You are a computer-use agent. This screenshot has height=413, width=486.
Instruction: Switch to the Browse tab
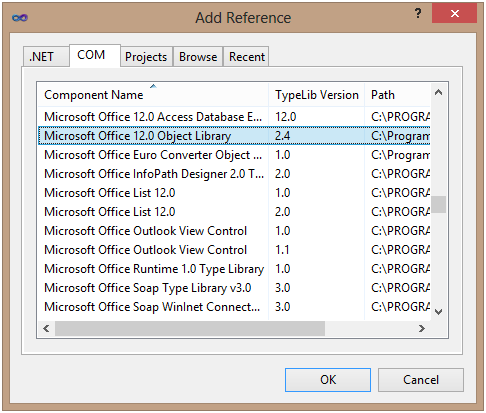coord(198,57)
